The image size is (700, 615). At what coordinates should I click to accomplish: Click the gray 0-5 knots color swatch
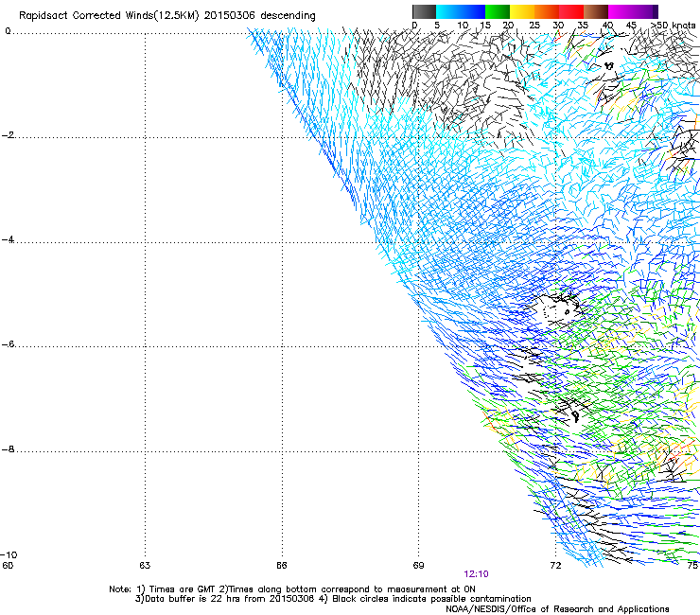424,11
